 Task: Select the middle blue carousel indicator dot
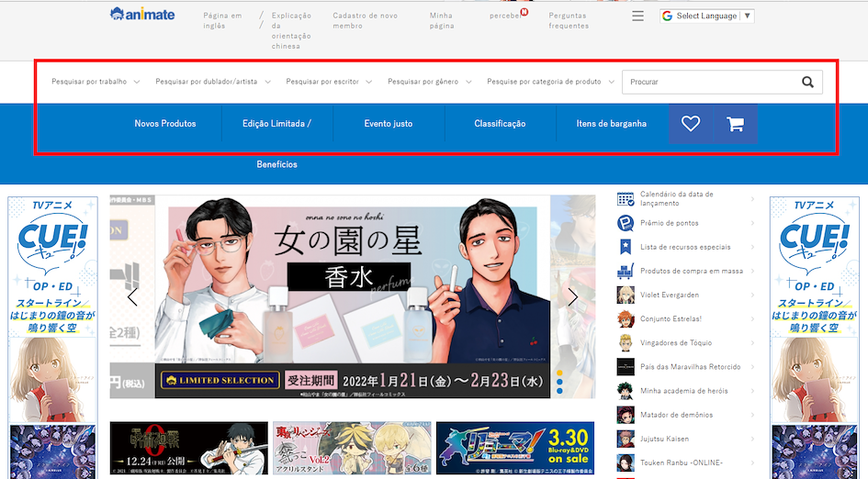point(559,382)
